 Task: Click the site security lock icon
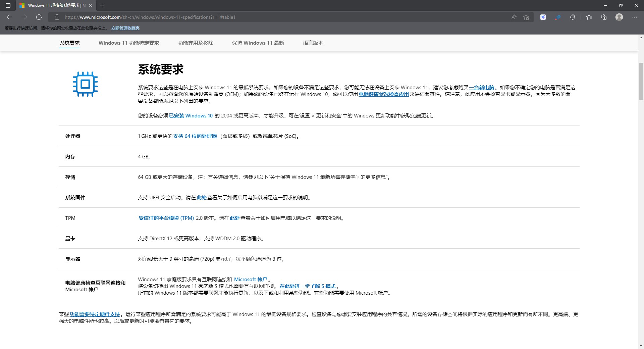(x=57, y=17)
